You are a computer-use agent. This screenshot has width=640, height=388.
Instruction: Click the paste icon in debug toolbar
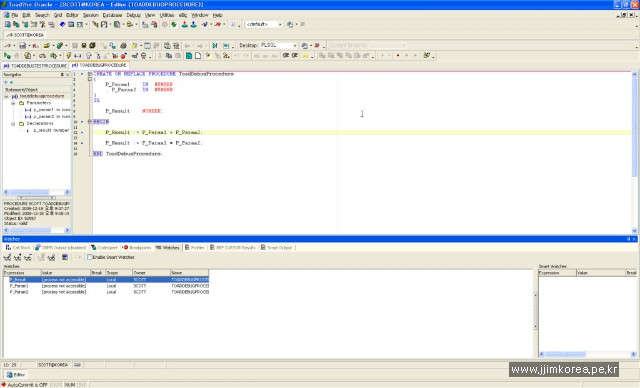(x=178, y=56)
